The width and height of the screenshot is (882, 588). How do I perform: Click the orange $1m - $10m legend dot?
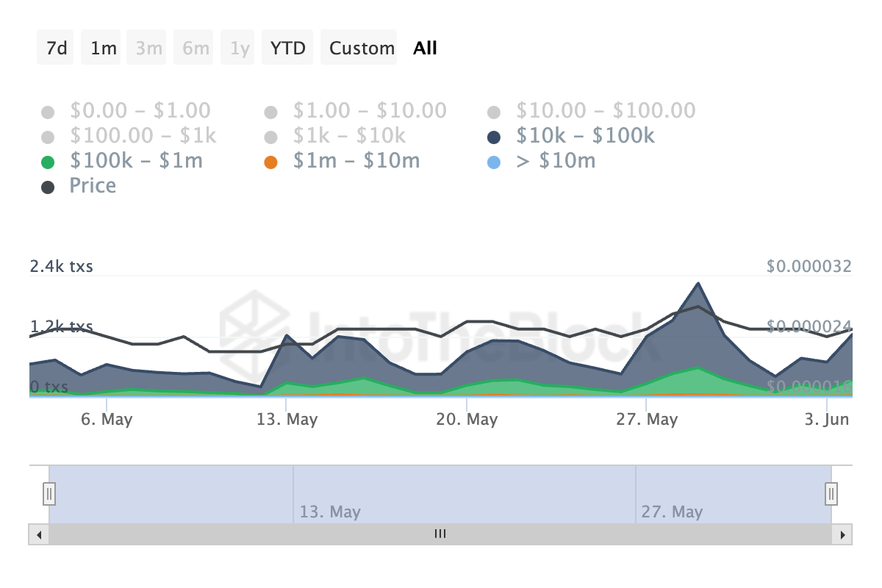(x=271, y=162)
